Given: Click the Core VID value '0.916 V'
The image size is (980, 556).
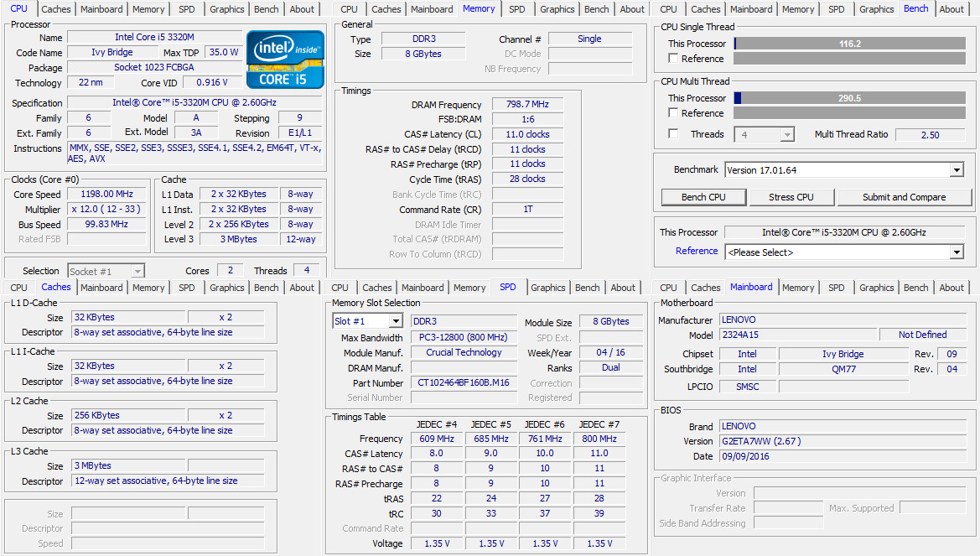Looking at the screenshot, I should [x=212, y=82].
